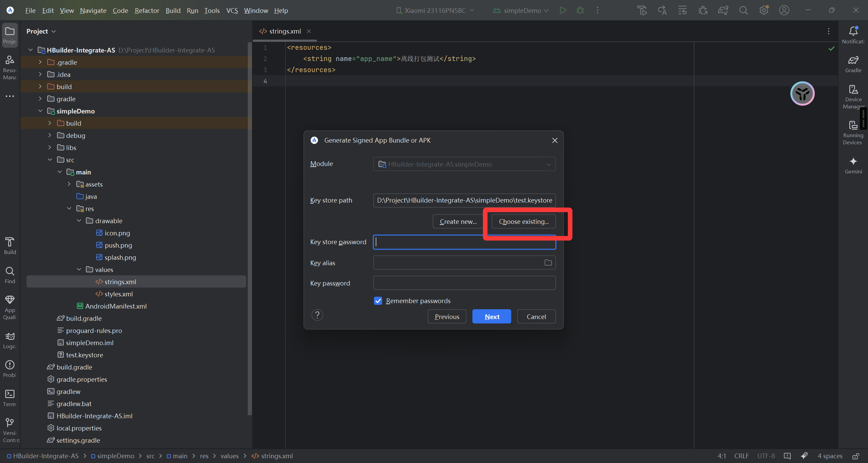Screen dimensions: 868x463
Task: Open the Problems tool window
Action: coord(10,369)
